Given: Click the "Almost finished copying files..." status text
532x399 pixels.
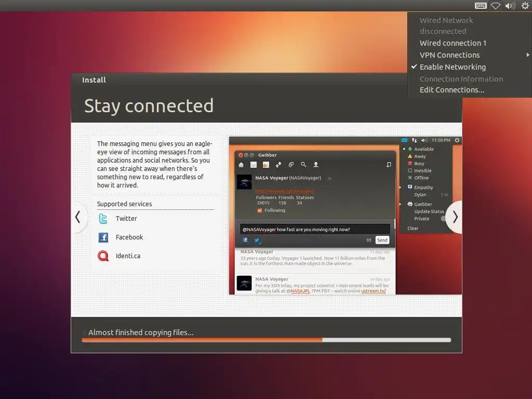Looking at the screenshot, I should pos(141,332).
